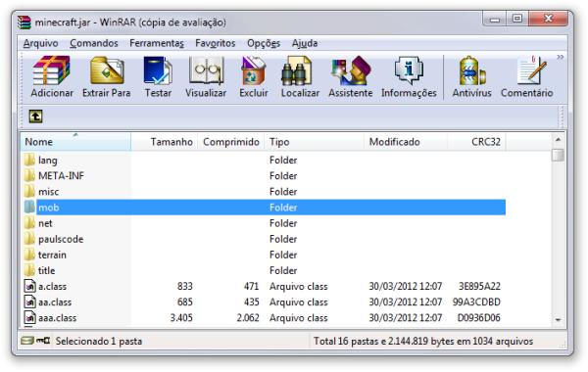Select the terrain folder icon
The image size is (588, 372).
(x=29, y=255)
